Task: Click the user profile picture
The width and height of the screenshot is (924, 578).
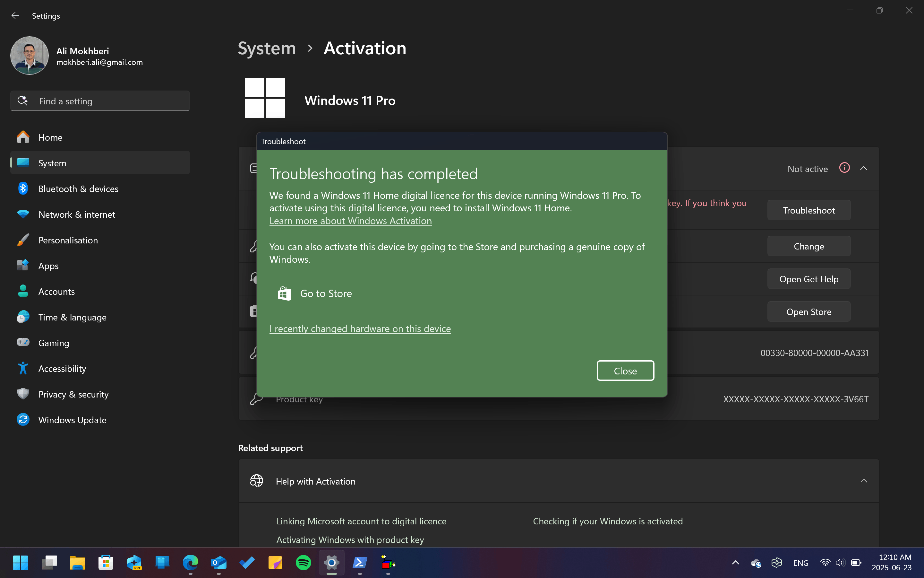Action: (x=30, y=56)
